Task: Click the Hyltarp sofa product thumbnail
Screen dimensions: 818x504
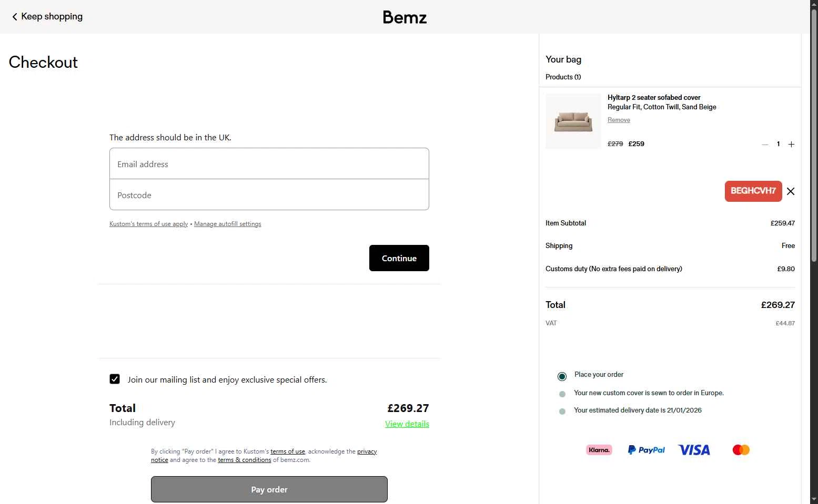Action: click(x=573, y=121)
